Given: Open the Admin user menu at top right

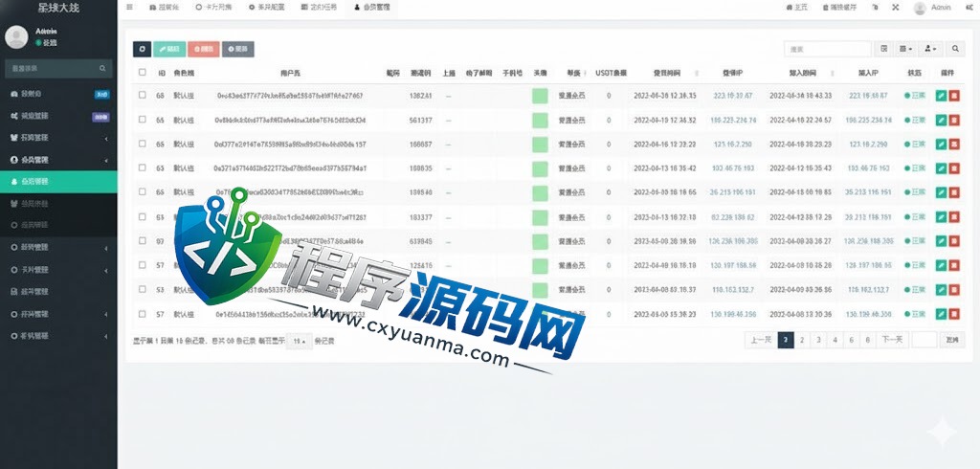Looking at the screenshot, I should click(x=932, y=8).
